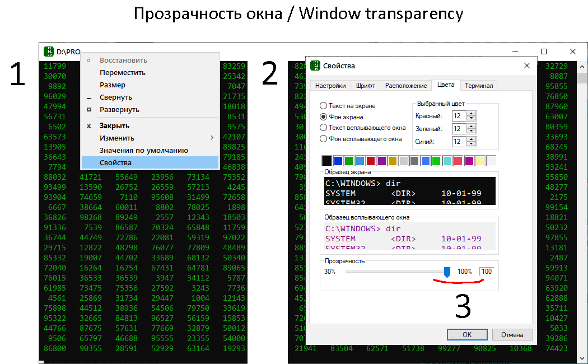The image size is (588, 364).
Task: Click the transparency input field showing 100
Action: (486, 272)
